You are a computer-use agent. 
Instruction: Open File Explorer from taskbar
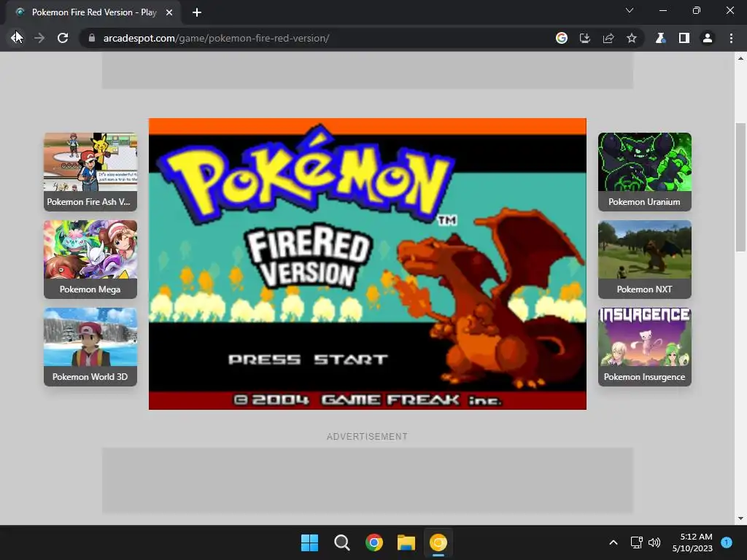coord(406,542)
